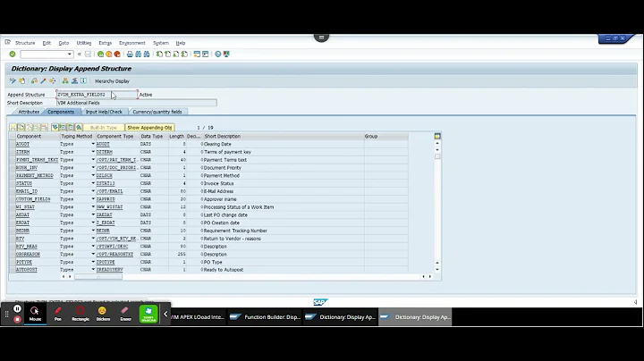The width and height of the screenshot is (644, 361).
Task: Open the Goto menu
Action: [64, 43]
